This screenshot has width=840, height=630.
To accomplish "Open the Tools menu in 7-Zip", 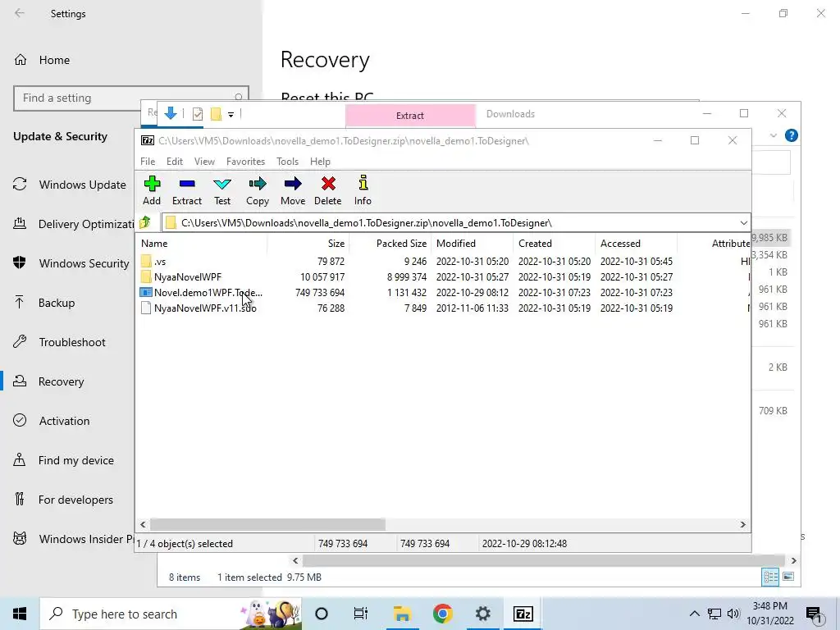I will [x=287, y=162].
